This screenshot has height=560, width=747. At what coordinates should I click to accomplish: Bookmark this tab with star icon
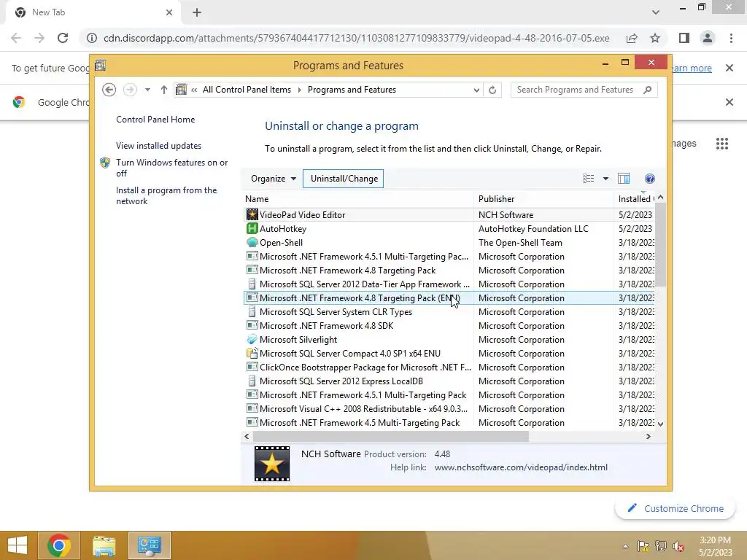(655, 38)
